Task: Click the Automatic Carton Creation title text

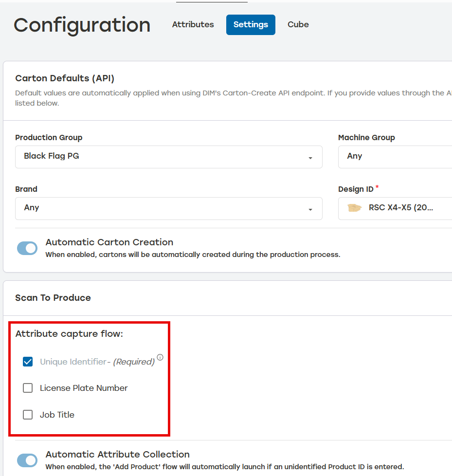Action: (109, 242)
